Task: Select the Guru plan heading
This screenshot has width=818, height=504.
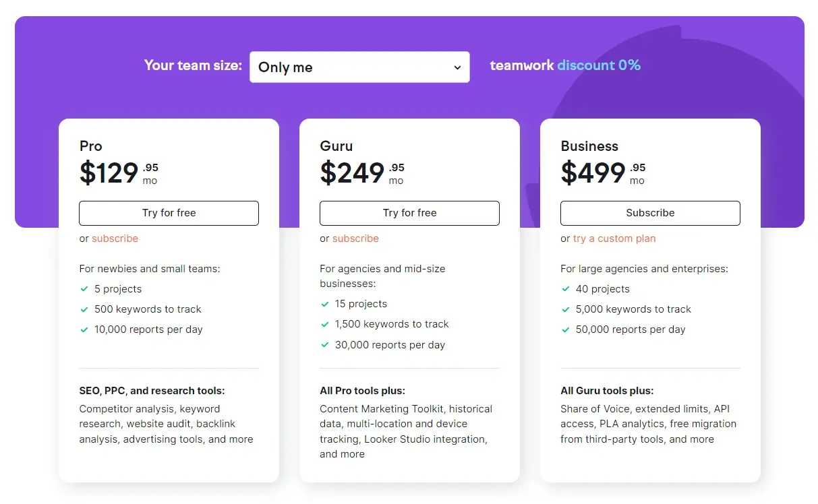Action: click(x=336, y=146)
